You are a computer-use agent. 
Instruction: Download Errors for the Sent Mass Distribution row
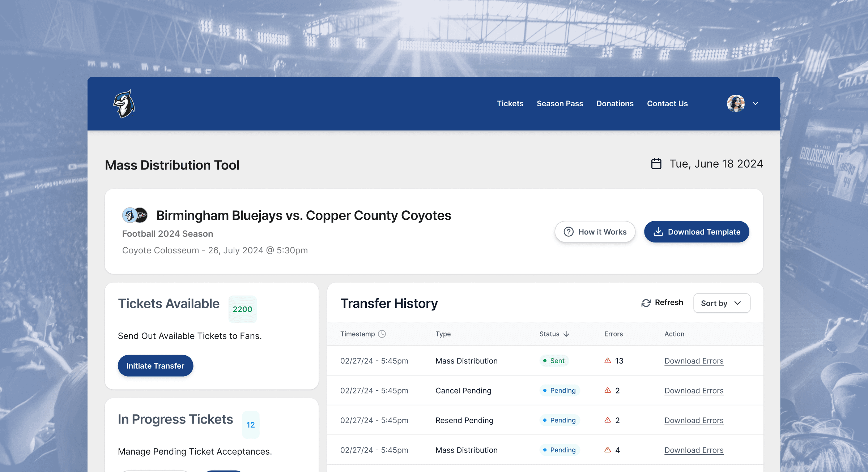[x=694, y=361]
